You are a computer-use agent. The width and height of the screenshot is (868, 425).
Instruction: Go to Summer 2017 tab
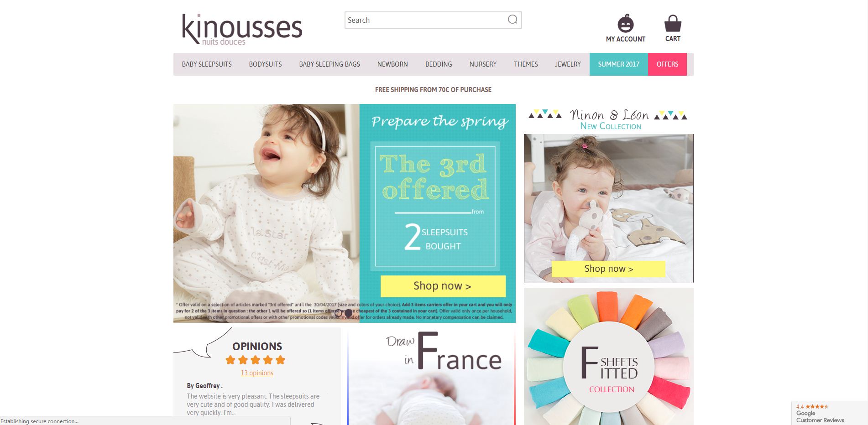click(x=618, y=64)
